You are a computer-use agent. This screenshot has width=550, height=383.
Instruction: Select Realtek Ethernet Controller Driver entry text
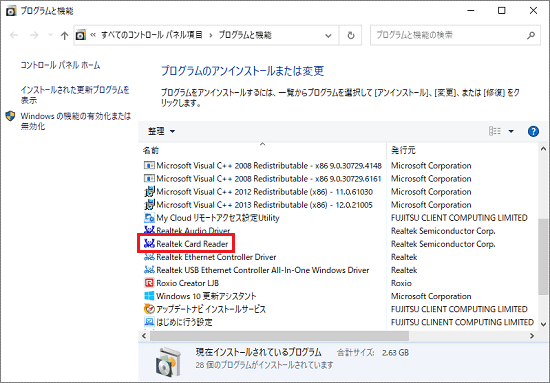[x=216, y=257]
